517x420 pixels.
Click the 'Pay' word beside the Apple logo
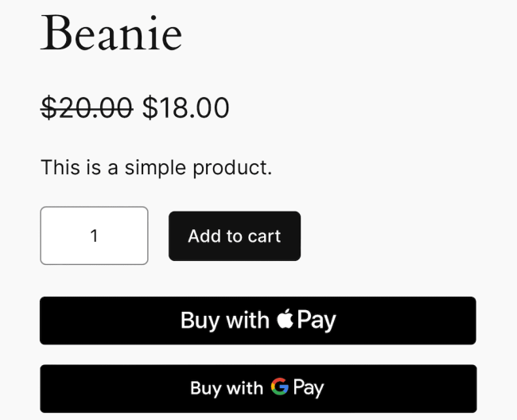(317, 321)
